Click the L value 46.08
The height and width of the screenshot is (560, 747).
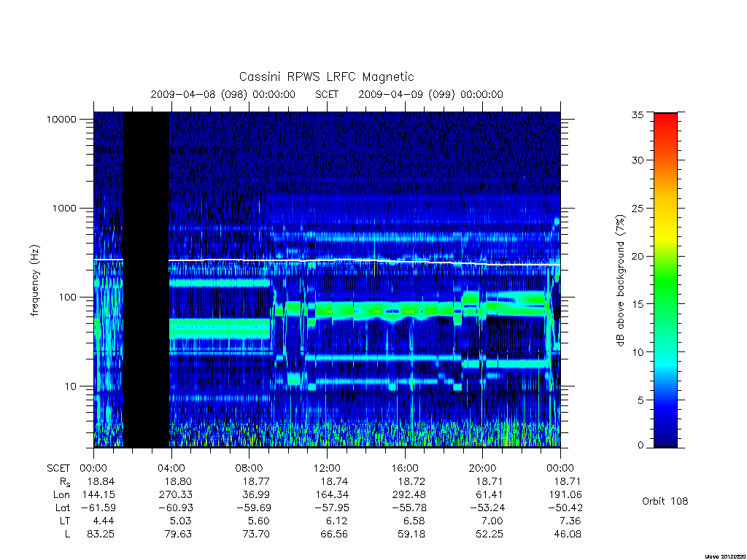tap(568, 534)
